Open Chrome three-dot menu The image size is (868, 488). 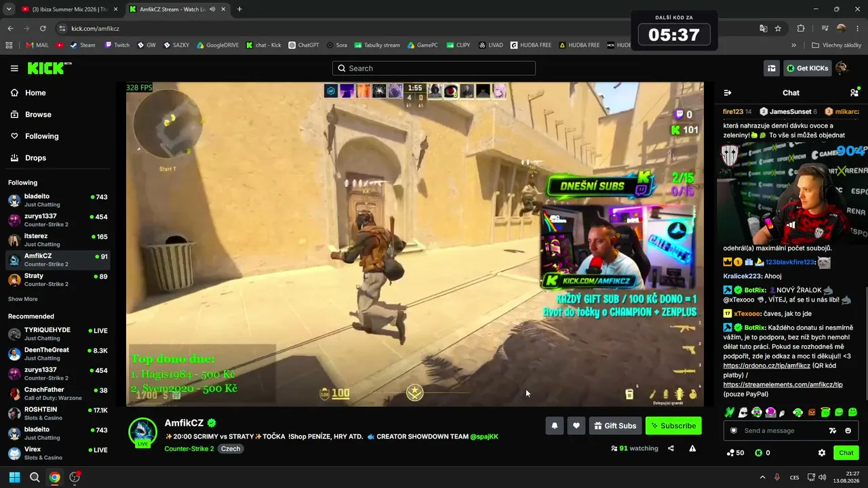coord(858,28)
